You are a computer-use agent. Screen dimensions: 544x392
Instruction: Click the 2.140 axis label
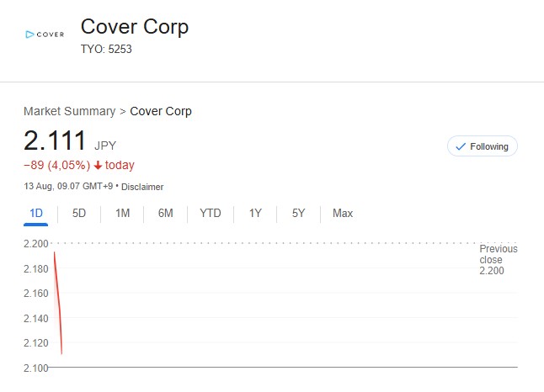coord(36,318)
